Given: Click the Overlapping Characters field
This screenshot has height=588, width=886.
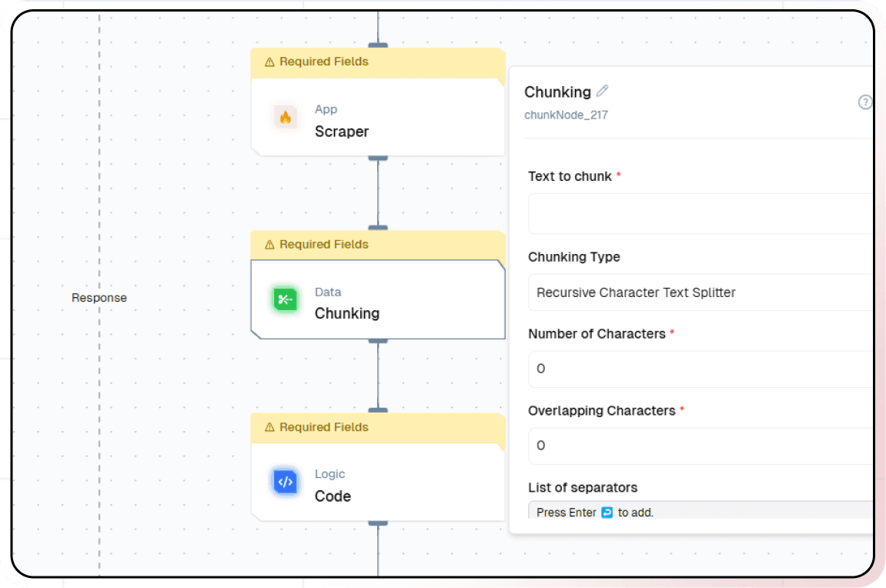Looking at the screenshot, I should point(700,446).
